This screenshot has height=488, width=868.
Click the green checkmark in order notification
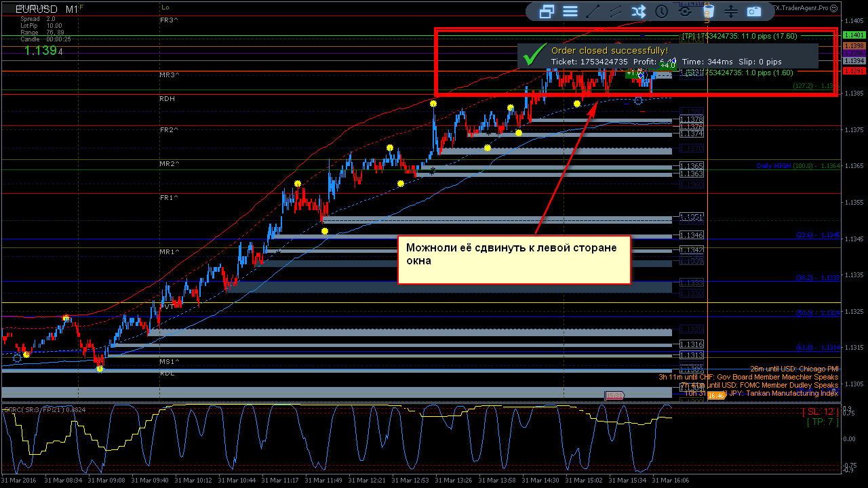536,54
